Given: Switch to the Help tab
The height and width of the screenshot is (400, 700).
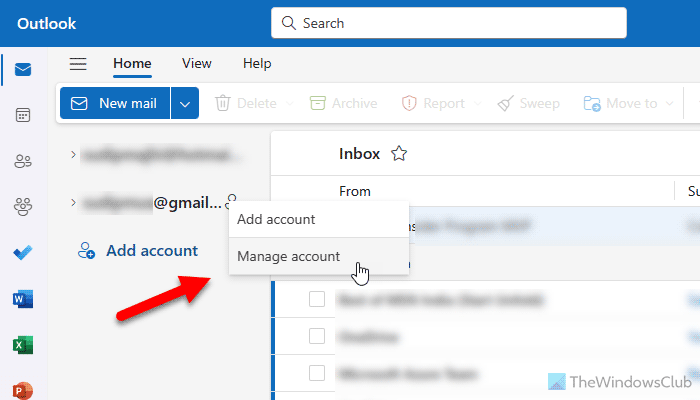Looking at the screenshot, I should click(x=257, y=63).
